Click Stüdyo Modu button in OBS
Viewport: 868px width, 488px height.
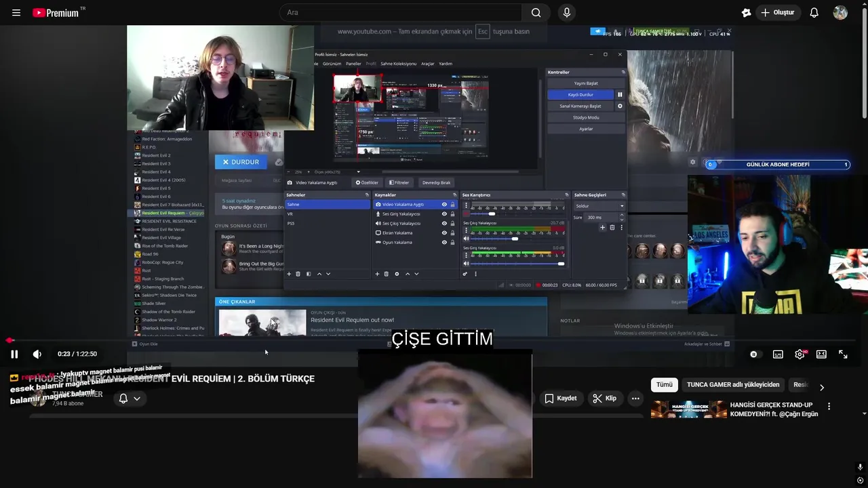pos(586,118)
